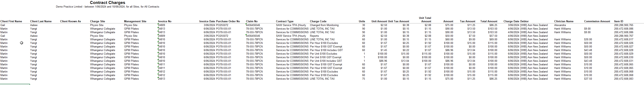This screenshot has width=644, height=85.
Task: Select item ID 200,472,608,083 cell
Action: click(624, 79)
